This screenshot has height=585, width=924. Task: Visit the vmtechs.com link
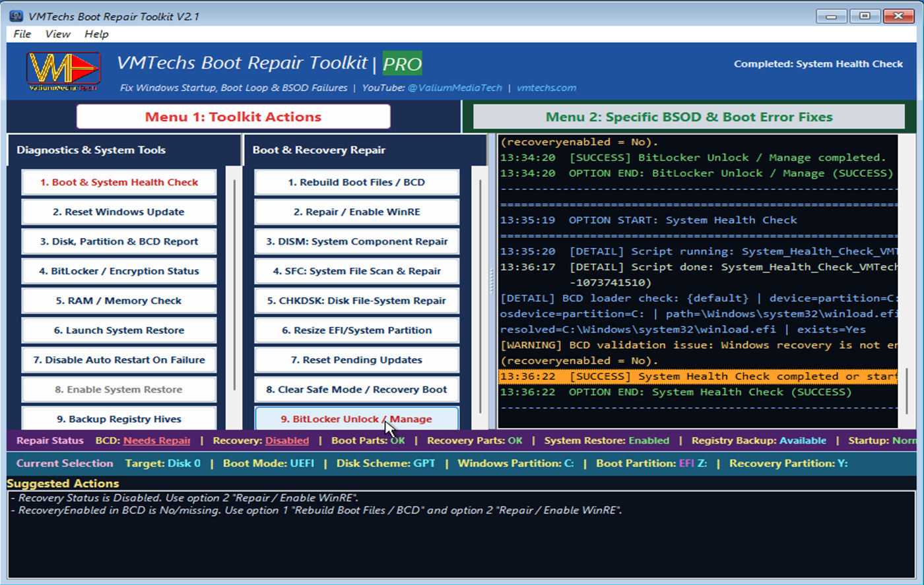tap(546, 88)
